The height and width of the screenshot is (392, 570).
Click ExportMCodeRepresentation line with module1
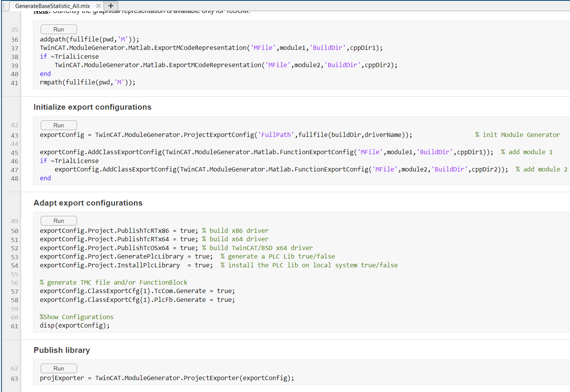[x=211, y=48]
